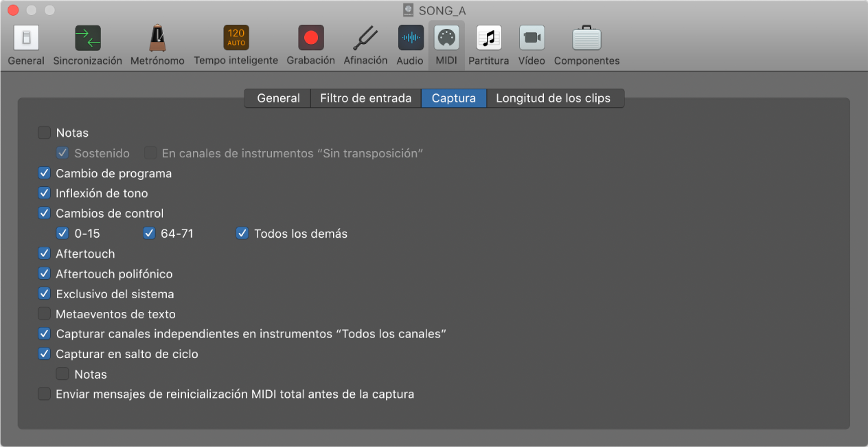The width and height of the screenshot is (868, 448).
Task: Uncheck Exclusivo del sistema
Action: tap(45, 293)
